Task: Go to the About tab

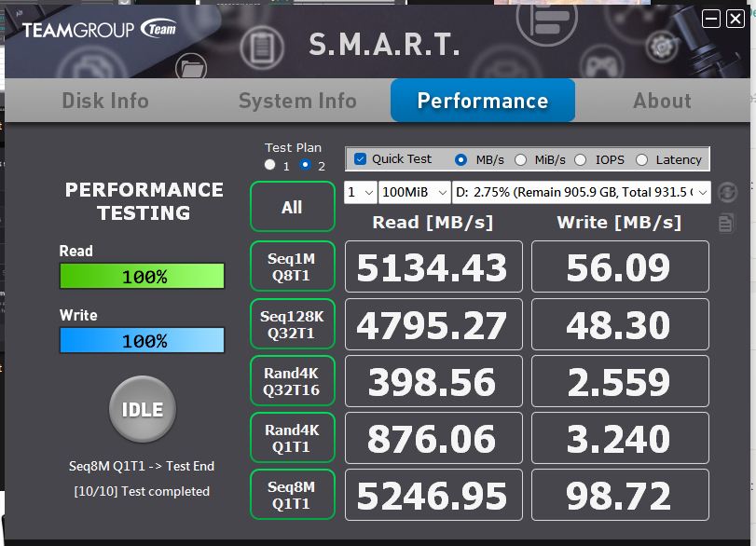Action: click(662, 101)
